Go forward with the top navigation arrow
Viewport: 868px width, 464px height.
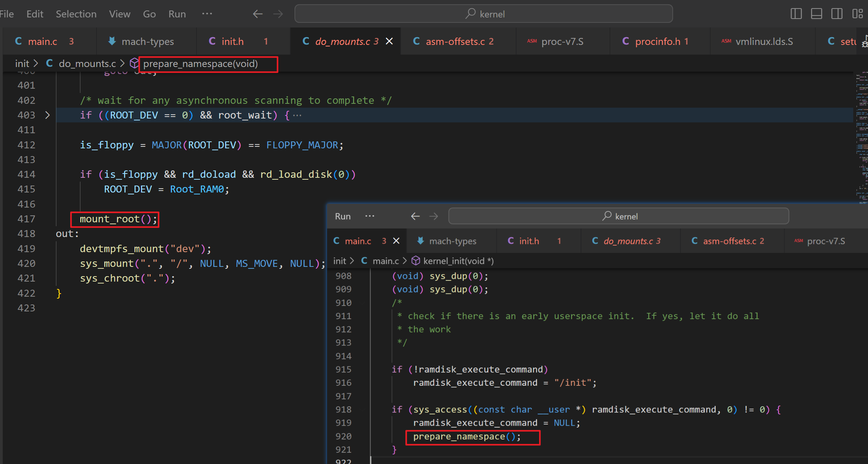pos(278,14)
